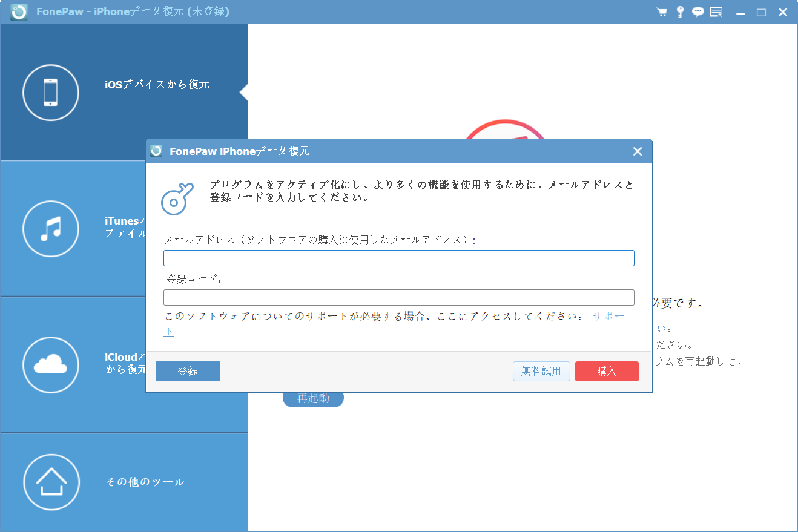Click the red 購入 button

[x=607, y=371]
